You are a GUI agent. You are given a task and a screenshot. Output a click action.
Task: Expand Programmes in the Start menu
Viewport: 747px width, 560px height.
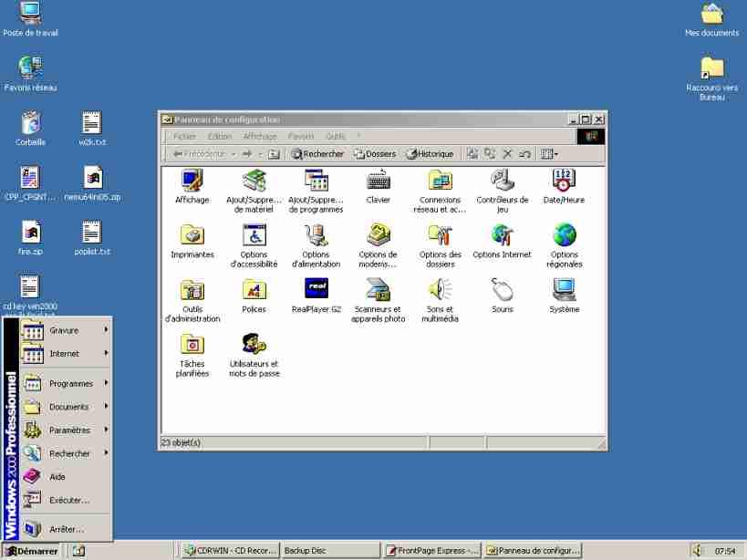[66, 383]
